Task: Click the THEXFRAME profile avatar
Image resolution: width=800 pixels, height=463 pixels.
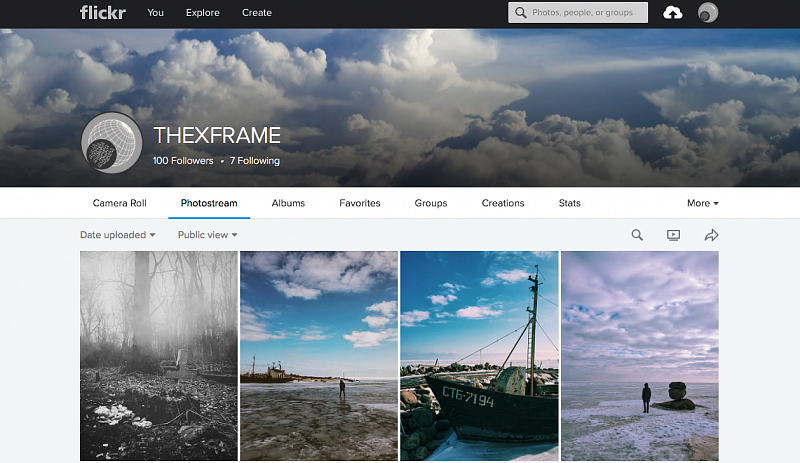Action: (112, 142)
